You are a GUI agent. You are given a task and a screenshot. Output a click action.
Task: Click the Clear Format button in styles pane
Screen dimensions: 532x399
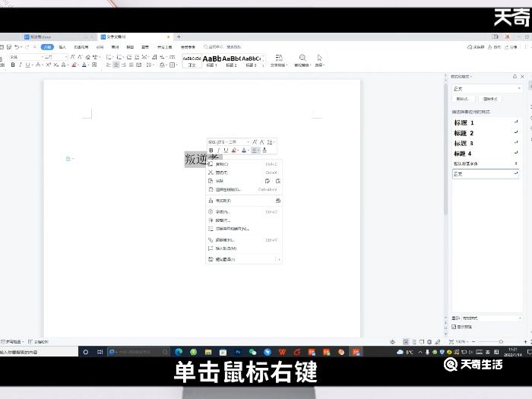pos(490,99)
